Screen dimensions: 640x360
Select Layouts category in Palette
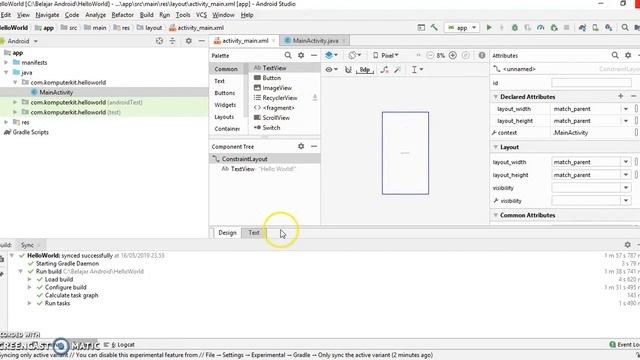click(x=224, y=117)
